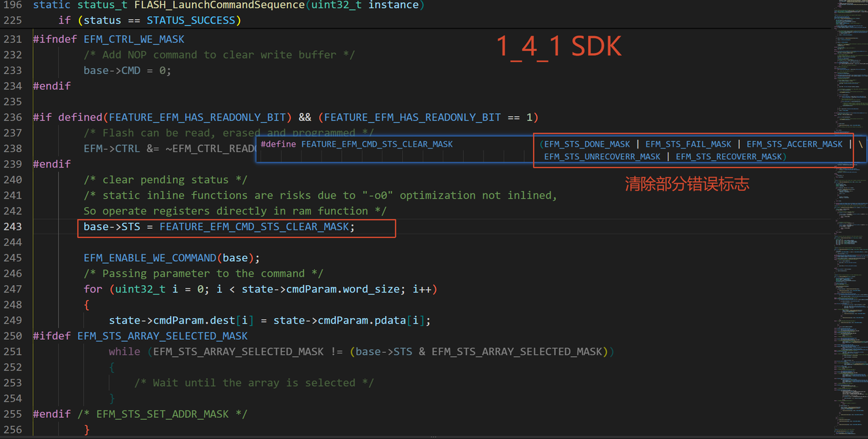The image size is (868, 439).
Task: Click gutter line number 236
Action: coord(13,117)
